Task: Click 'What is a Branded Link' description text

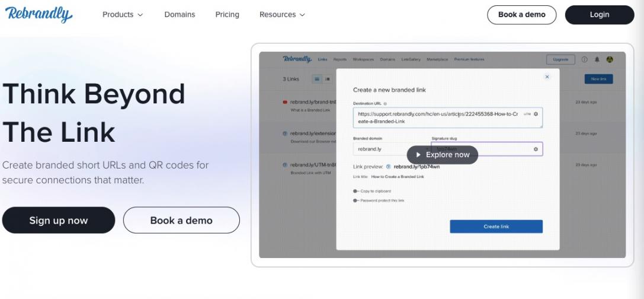Action: [310, 110]
